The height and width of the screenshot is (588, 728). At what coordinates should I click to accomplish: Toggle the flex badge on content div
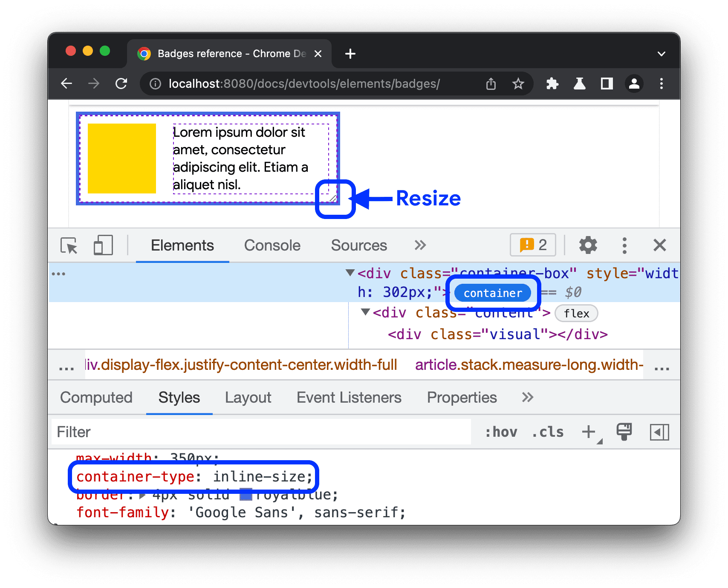coord(576,313)
